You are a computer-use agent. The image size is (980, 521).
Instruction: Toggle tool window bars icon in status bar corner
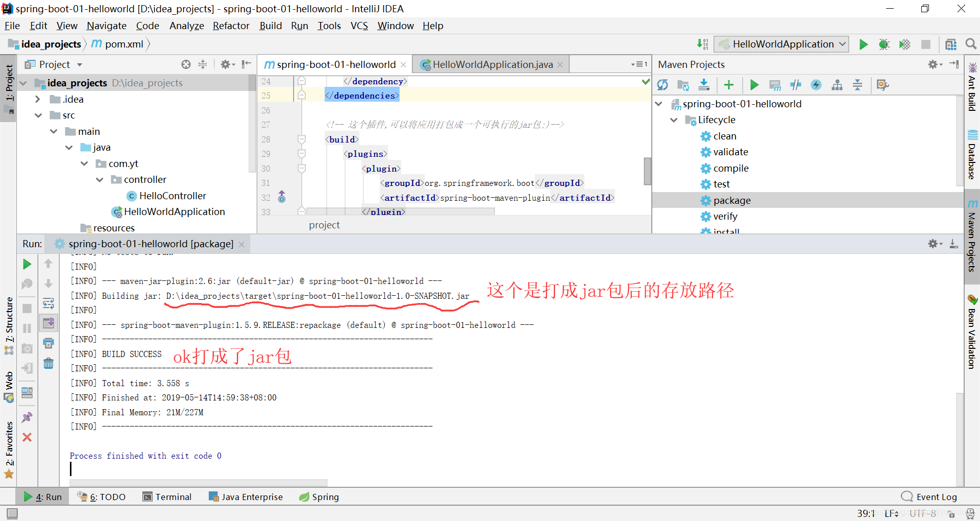pos(12,513)
